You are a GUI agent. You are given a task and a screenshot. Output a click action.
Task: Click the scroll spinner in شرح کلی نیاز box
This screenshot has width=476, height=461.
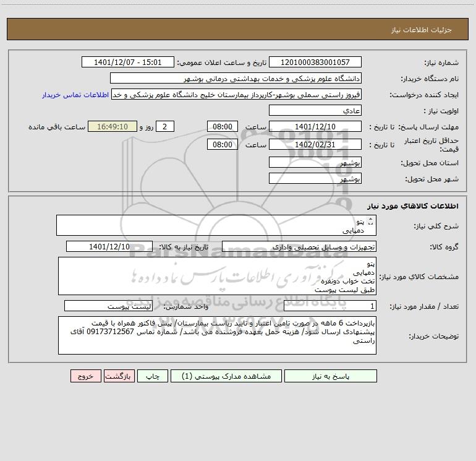[x=370, y=222]
